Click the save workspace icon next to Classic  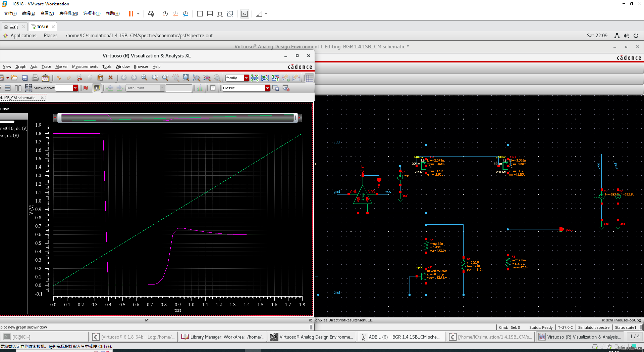pos(276,88)
